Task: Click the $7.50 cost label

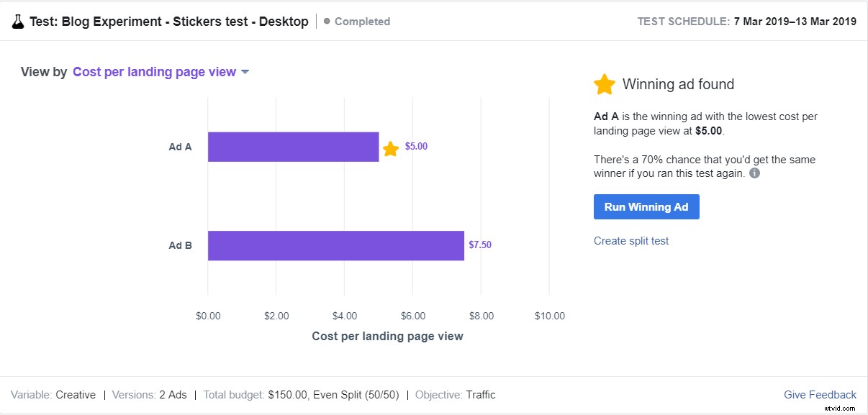Action: pos(482,245)
